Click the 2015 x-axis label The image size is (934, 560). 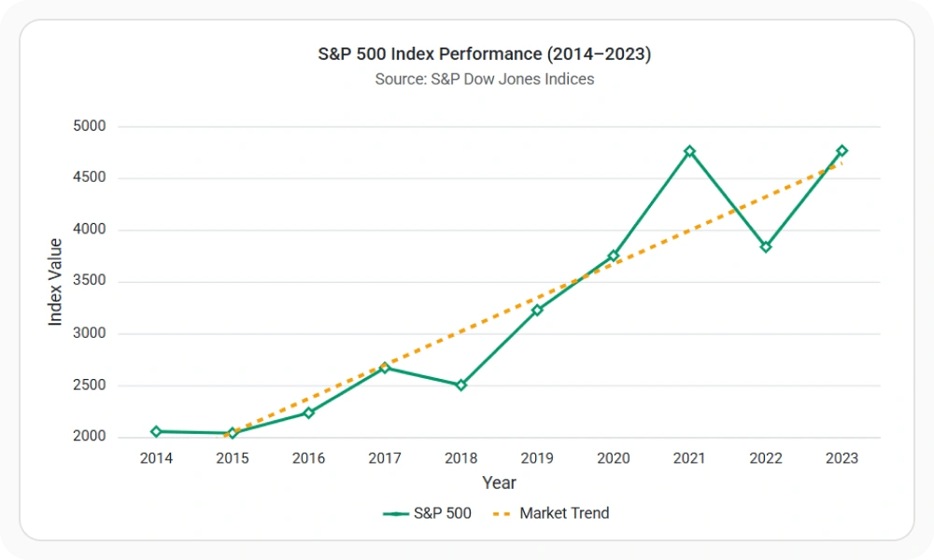pos(233,458)
